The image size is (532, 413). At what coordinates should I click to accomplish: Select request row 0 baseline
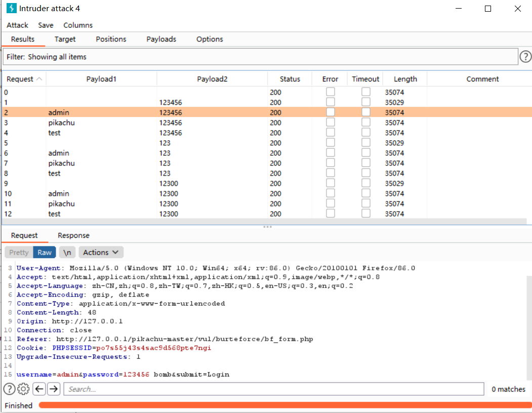point(266,92)
